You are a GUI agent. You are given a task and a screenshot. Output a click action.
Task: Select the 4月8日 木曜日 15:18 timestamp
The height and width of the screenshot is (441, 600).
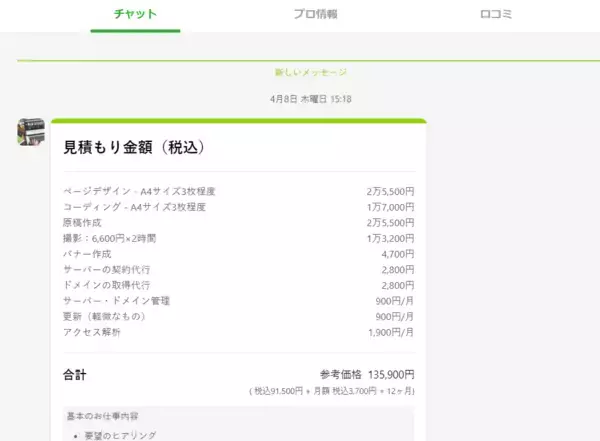pos(311,99)
